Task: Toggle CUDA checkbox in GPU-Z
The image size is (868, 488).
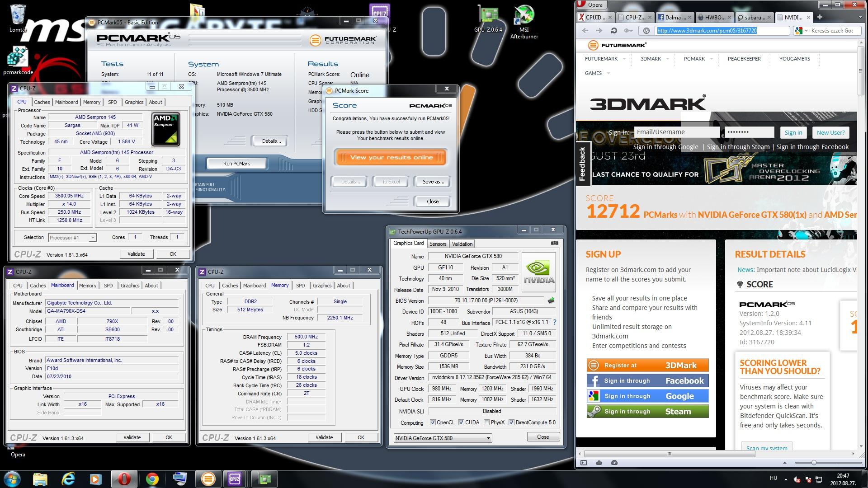Action: click(461, 422)
